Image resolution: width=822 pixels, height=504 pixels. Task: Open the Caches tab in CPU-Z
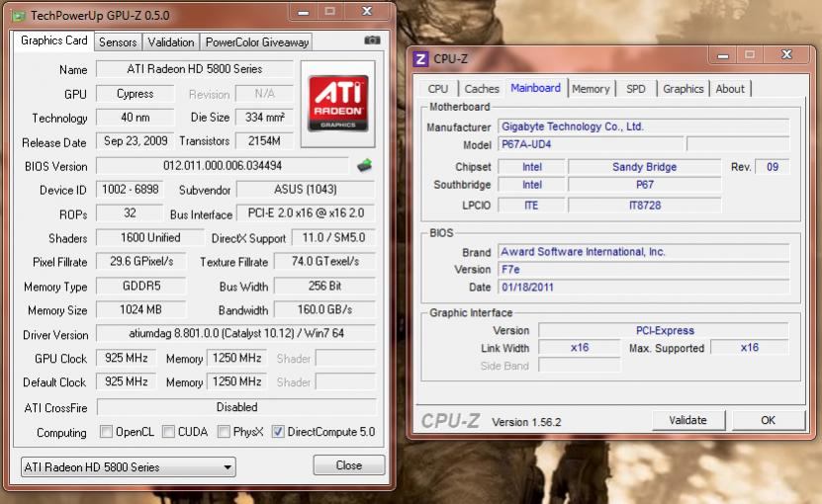coord(482,89)
